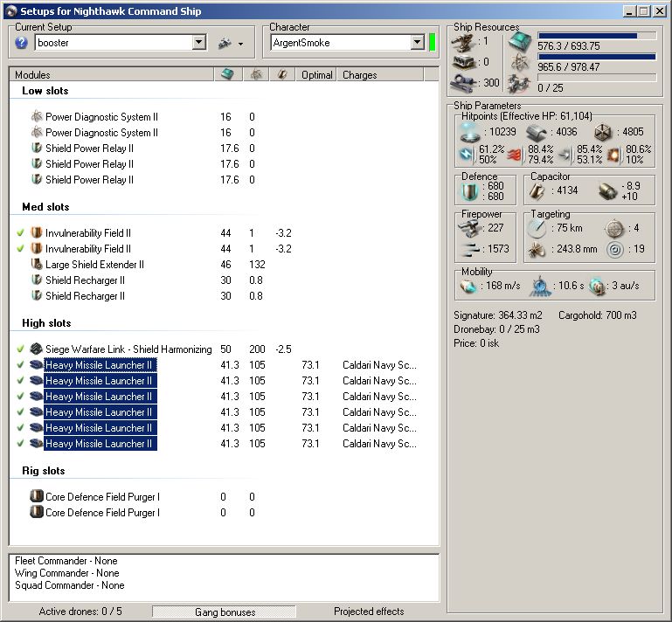The image size is (672, 622).
Task: Select the first Core Defence Field Purger I rig
Action: [102, 497]
